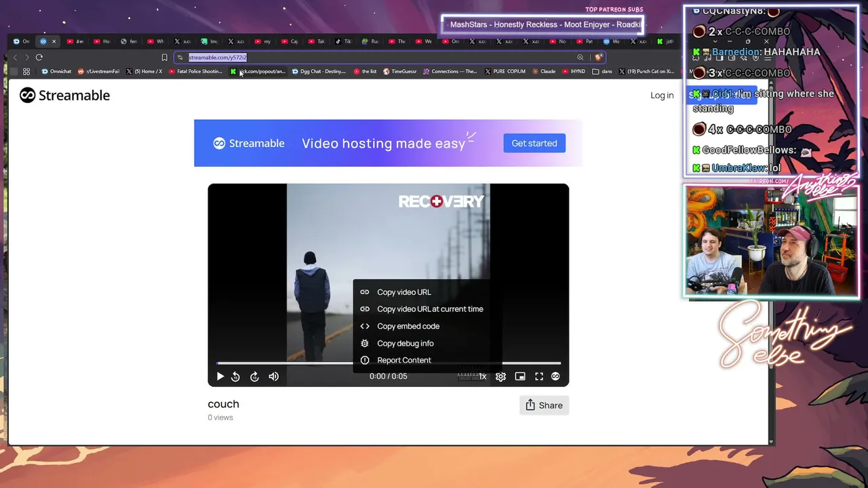Click the 0:00 / 0:05 time display
Image resolution: width=868 pixels, height=488 pixels.
[x=389, y=377]
